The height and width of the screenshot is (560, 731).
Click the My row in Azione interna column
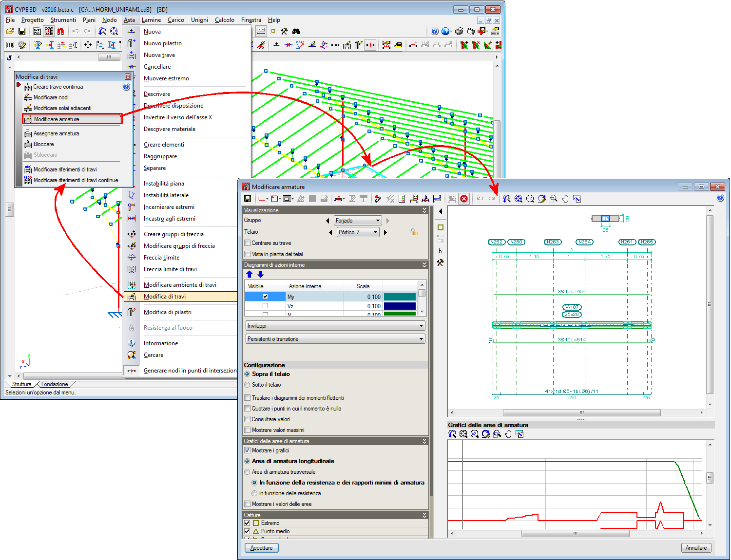(x=314, y=297)
